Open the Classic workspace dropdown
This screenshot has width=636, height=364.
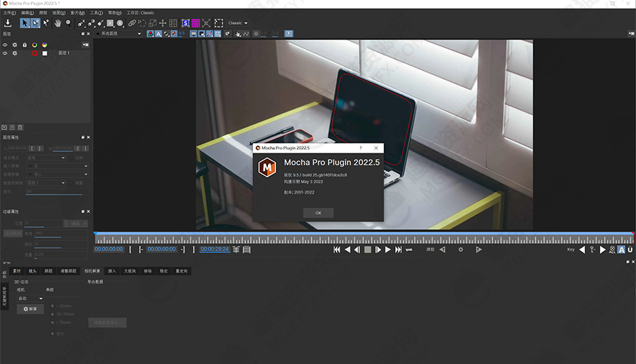(237, 23)
